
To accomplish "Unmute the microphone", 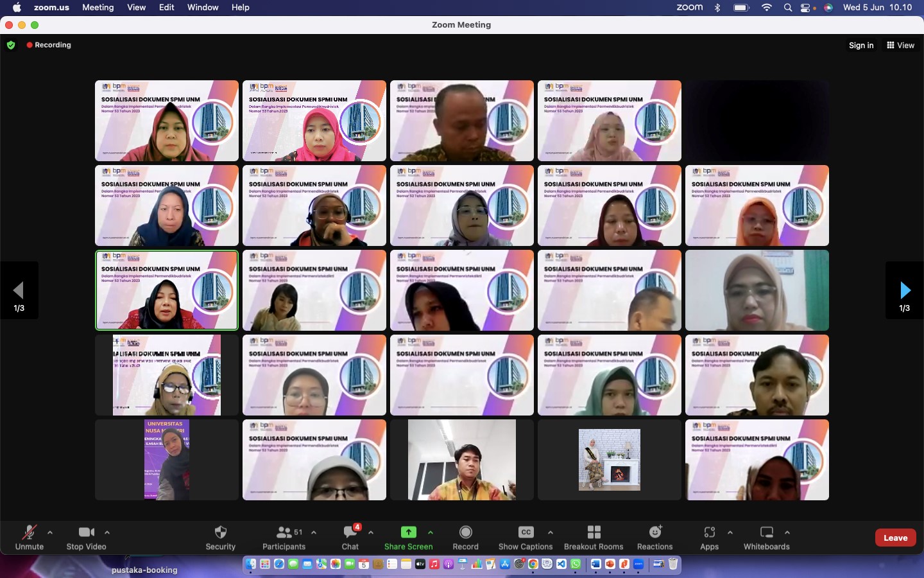I will pyautogui.click(x=30, y=532).
